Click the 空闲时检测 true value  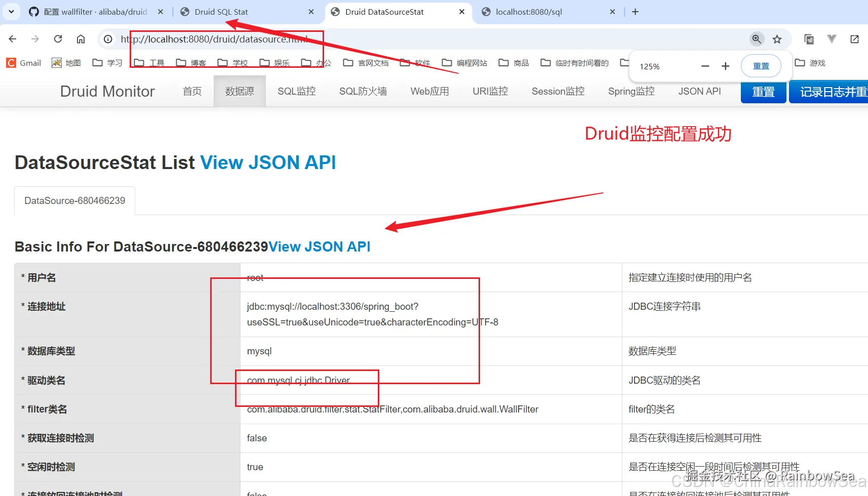pos(255,467)
